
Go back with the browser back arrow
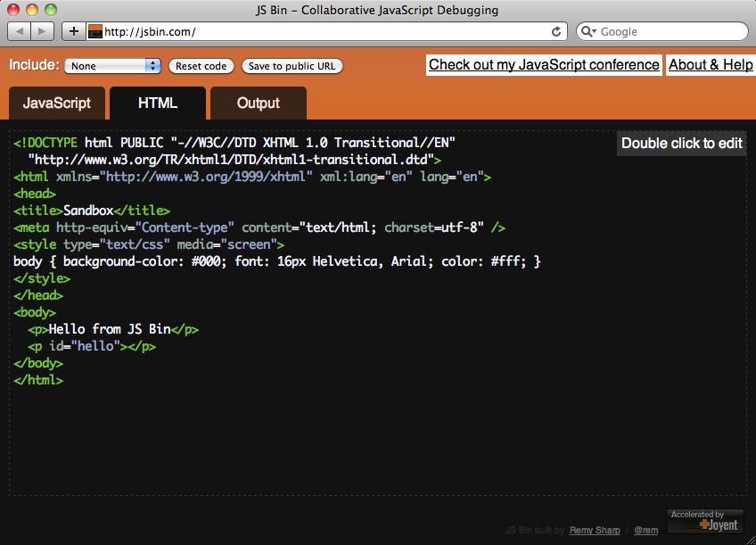(20, 32)
